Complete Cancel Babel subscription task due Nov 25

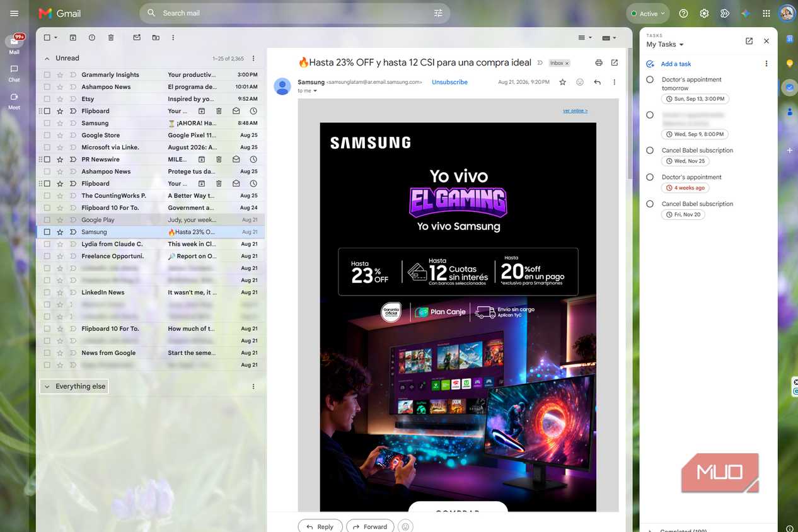(x=650, y=151)
